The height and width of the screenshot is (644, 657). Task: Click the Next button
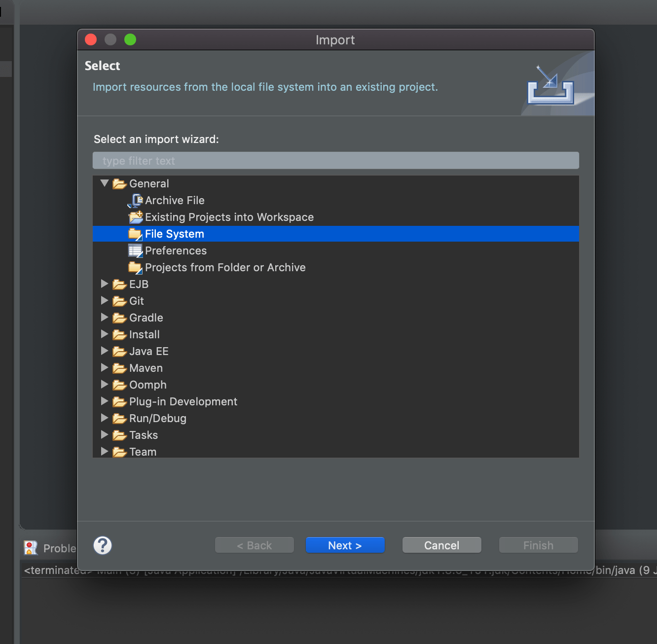345,545
